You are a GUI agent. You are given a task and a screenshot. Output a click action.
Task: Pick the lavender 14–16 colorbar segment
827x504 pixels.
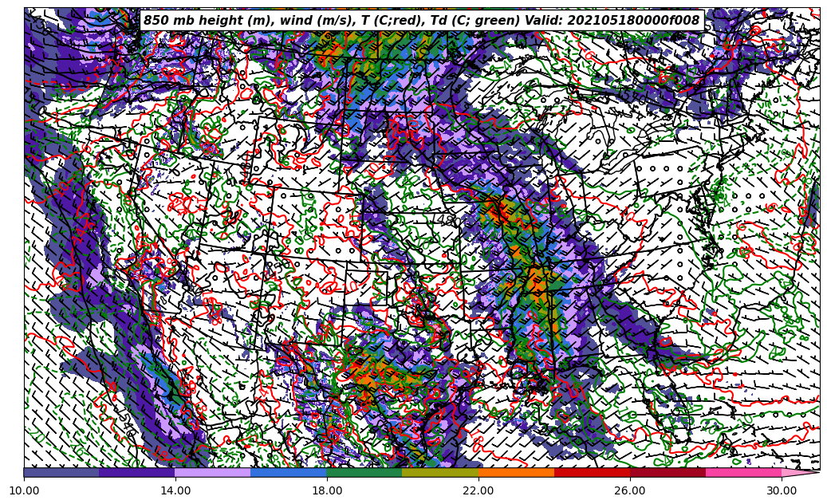tap(213, 472)
